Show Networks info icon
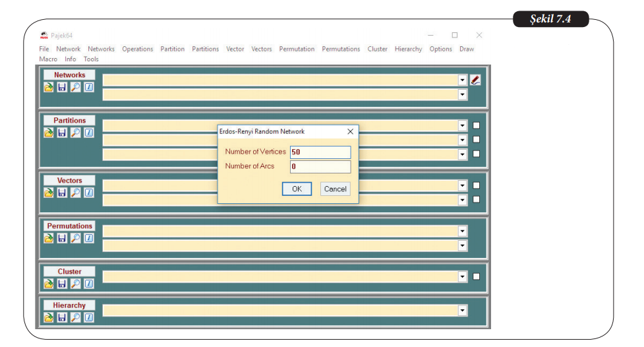Viewport: 644px width, 347px height. pyautogui.click(x=88, y=88)
